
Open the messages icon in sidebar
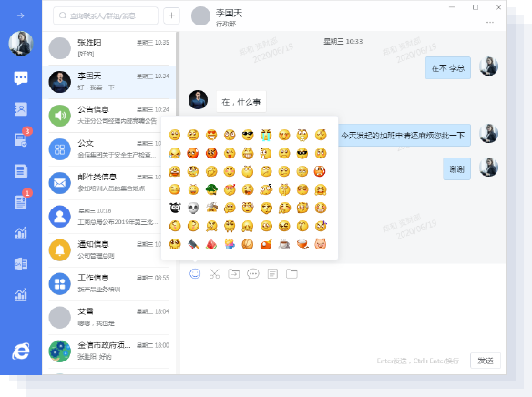point(21,78)
